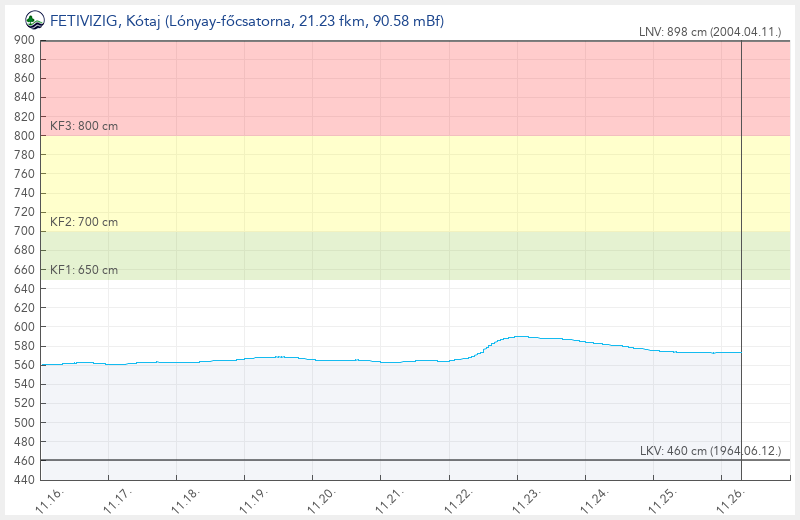800x520 pixels.
Task: Select the KF1: 650 cm threshold label
Action: click(x=84, y=270)
